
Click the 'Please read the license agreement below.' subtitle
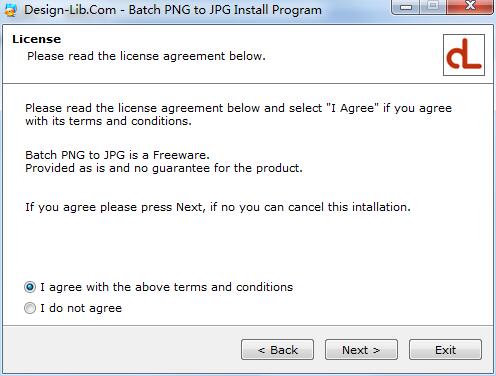coord(146,56)
